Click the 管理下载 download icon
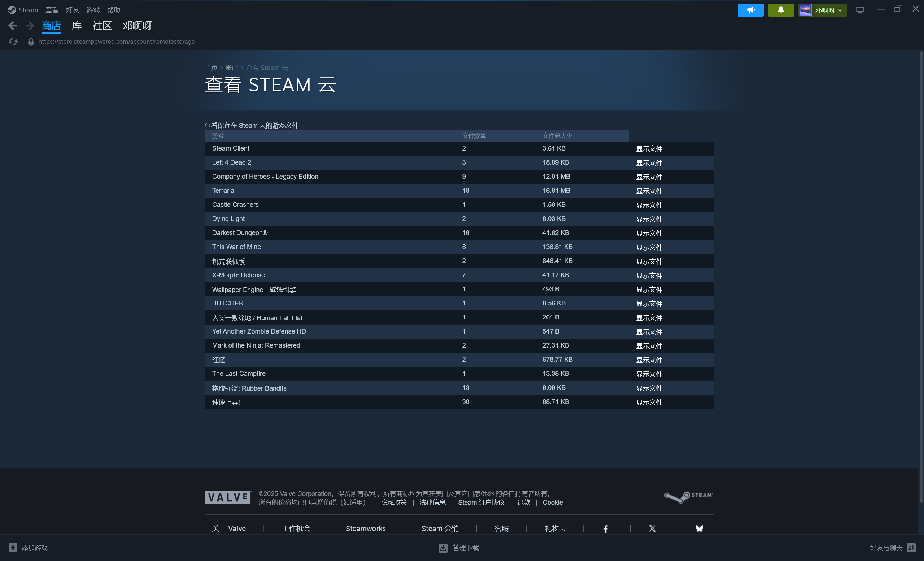This screenshot has width=924, height=561. 443,548
